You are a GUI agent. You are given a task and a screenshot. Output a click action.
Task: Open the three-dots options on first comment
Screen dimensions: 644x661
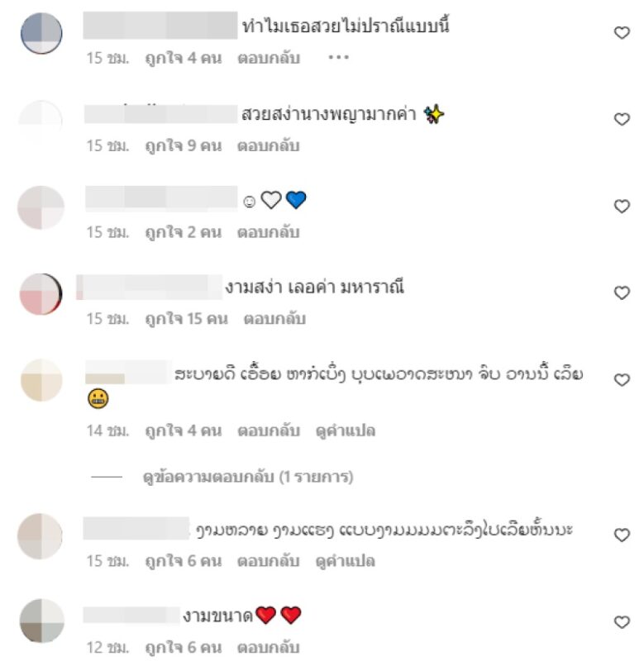click(x=339, y=57)
